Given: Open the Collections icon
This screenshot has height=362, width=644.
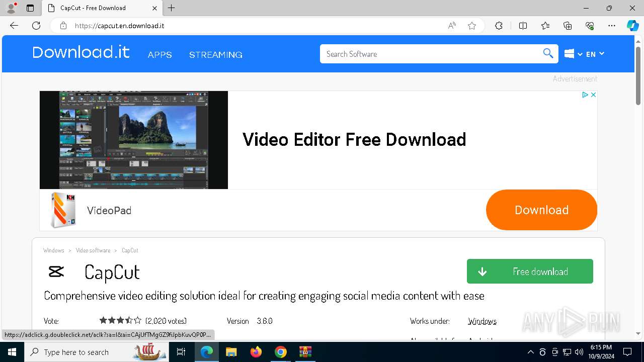Looking at the screenshot, I should (568, 26).
